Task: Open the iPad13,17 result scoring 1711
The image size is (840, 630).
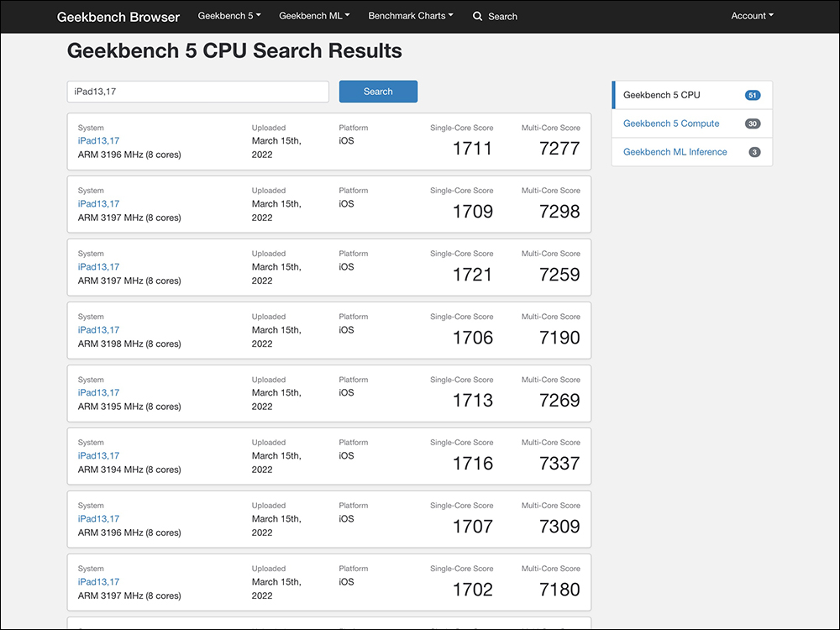Action: 98,141
